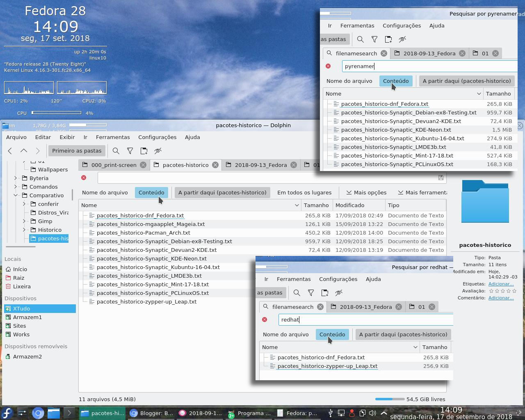Click filter funnel icon in pyrenamer window toolbar

click(374, 39)
